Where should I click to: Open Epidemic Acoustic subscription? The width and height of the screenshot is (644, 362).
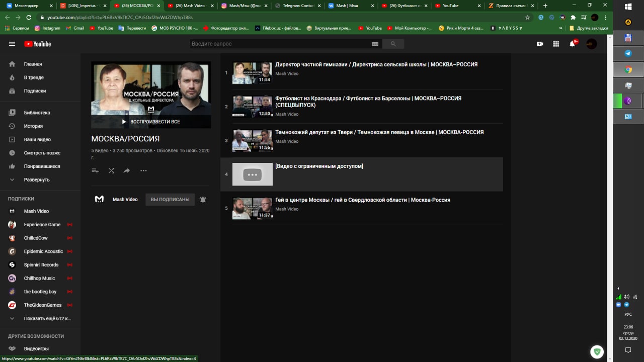click(40, 251)
